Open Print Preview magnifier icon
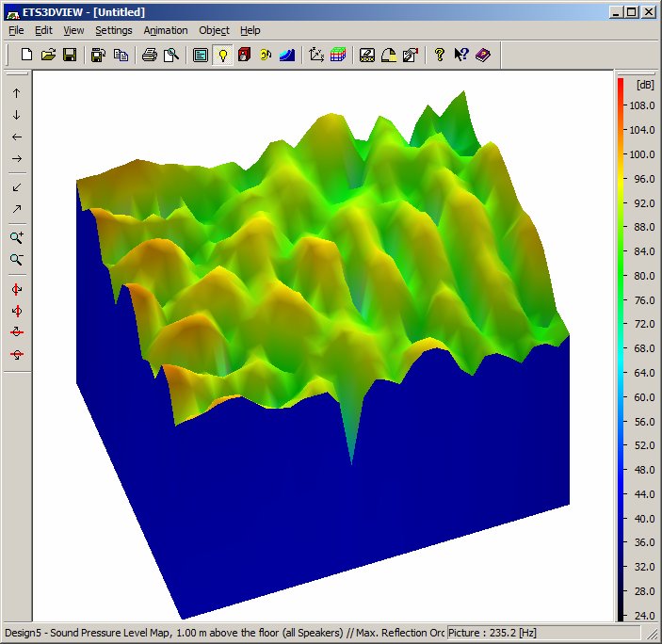662x644 pixels. click(171, 55)
